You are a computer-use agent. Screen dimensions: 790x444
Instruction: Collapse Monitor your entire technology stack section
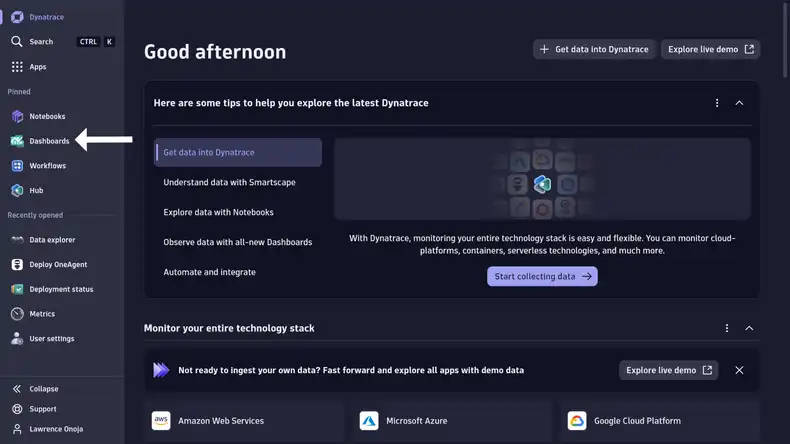pos(749,328)
